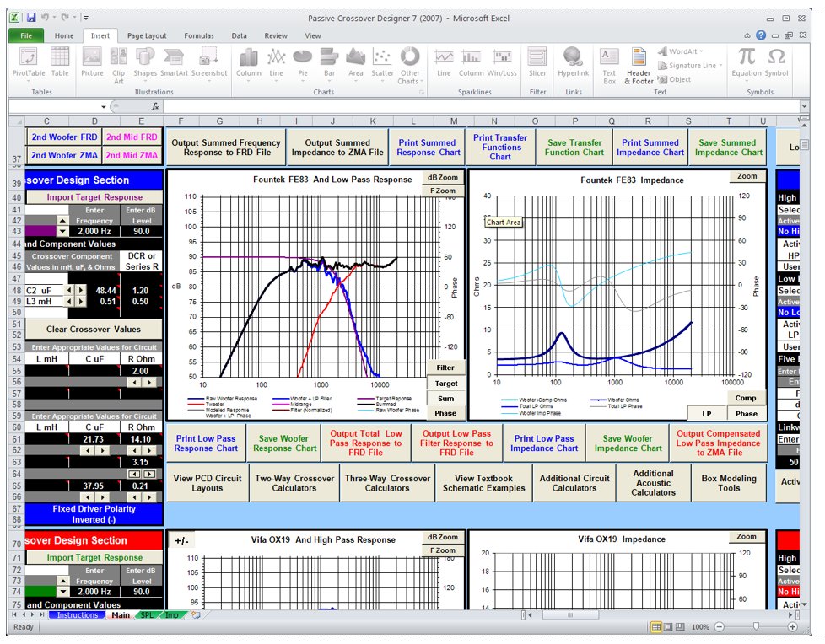Insert a Win/Loss sparkline
The width and height of the screenshot is (825, 644).
(x=502, y=62)
